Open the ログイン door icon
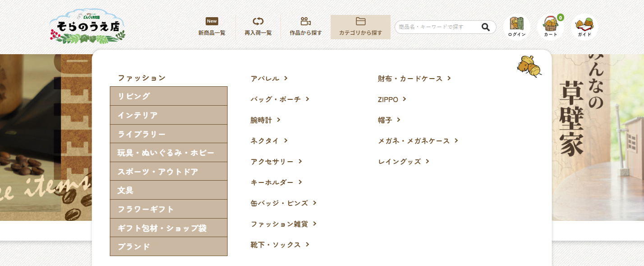 [517, 27]
